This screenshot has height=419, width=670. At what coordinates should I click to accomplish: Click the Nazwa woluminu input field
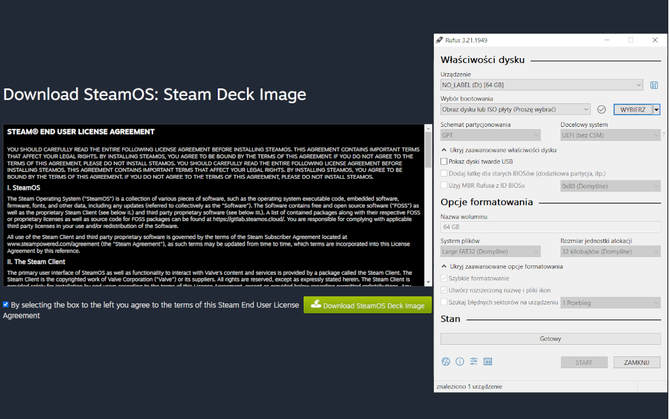pyautogui.click(x=550, y=227)
